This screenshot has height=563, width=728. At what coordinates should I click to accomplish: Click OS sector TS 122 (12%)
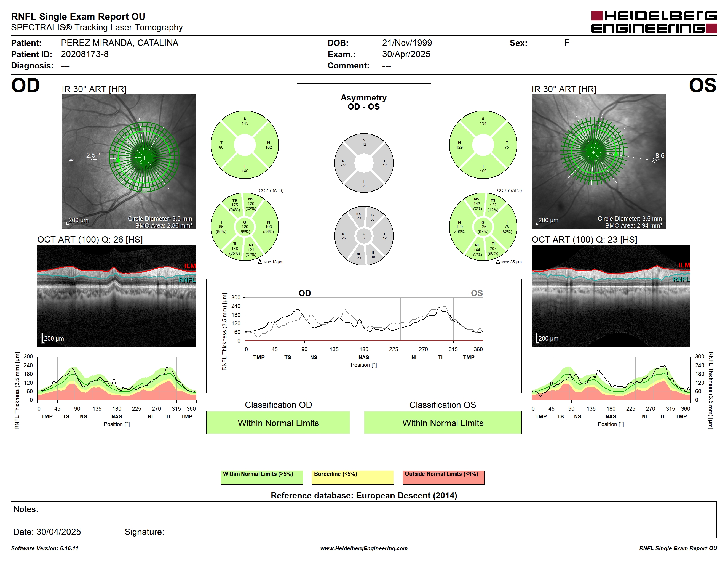click(x=493, y=205)
